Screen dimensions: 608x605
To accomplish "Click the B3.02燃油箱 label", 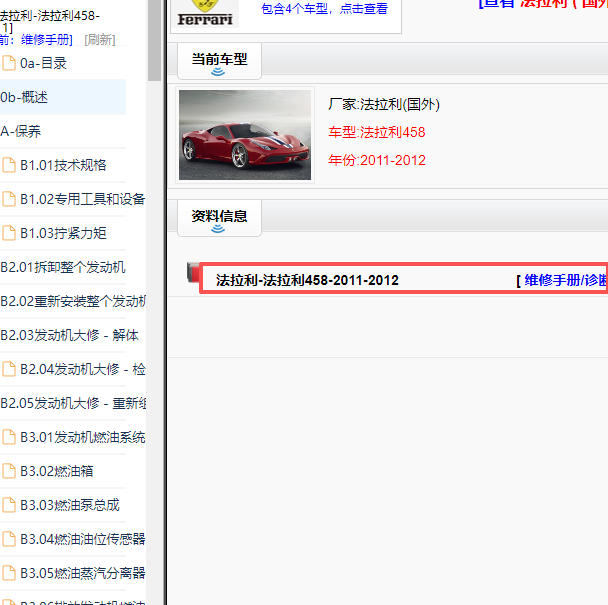I will point(57,471).
